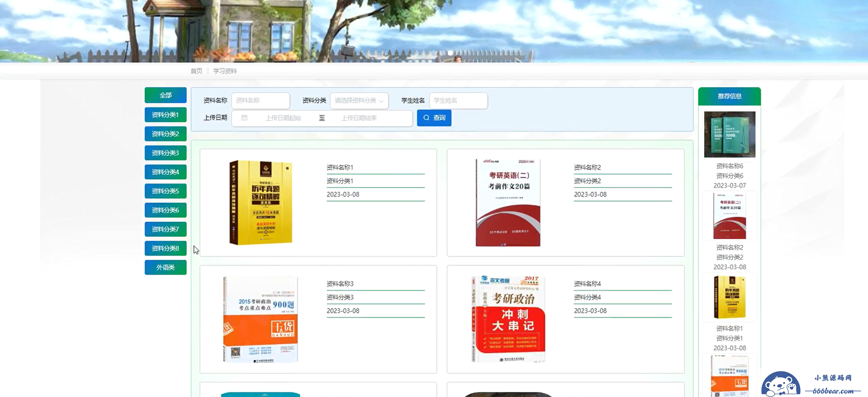Screen dimensions: 868x397
Task: Open the 资料分类 dropdown selector
Action: coord(359,100)
